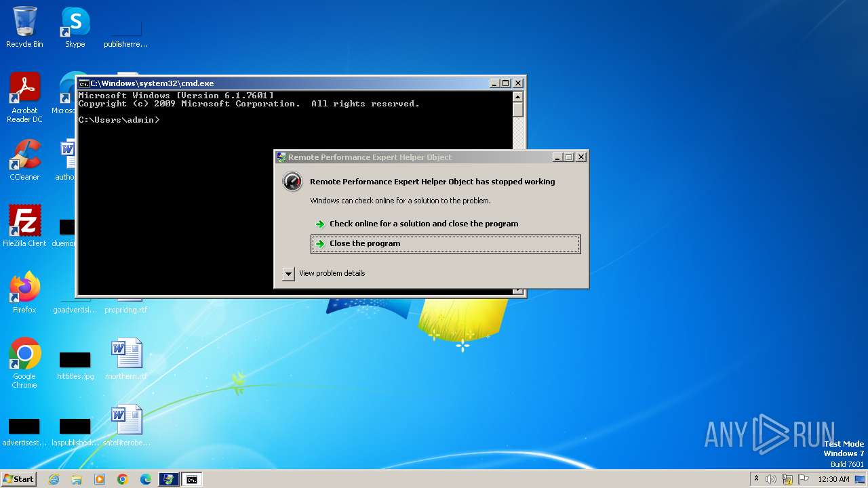Click cmd.exe title bar system icon
868x488 pixels.
[83, 83]
